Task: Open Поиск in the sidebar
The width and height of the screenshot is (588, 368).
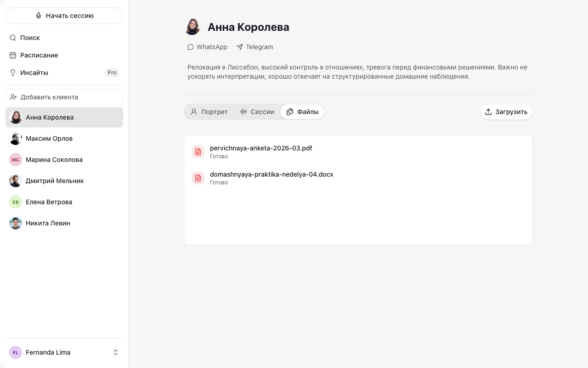Action: click(x=64, y=38)
